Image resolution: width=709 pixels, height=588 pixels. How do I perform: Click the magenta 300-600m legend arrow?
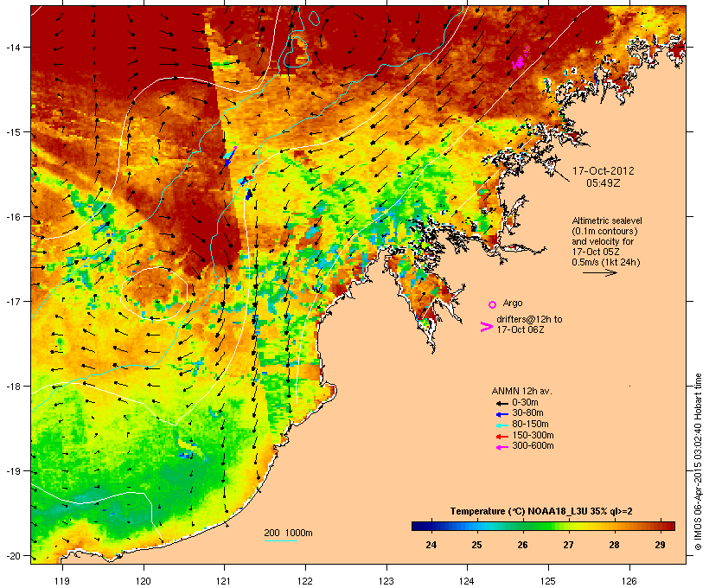click(x=502, y=447)
